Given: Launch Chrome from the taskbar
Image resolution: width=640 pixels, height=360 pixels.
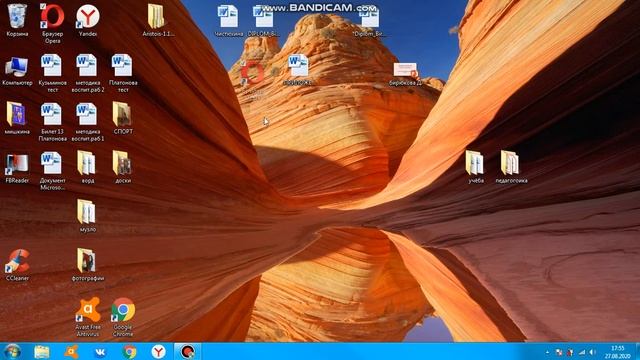Looking at the screenshot, I should [x=129, y=351].
